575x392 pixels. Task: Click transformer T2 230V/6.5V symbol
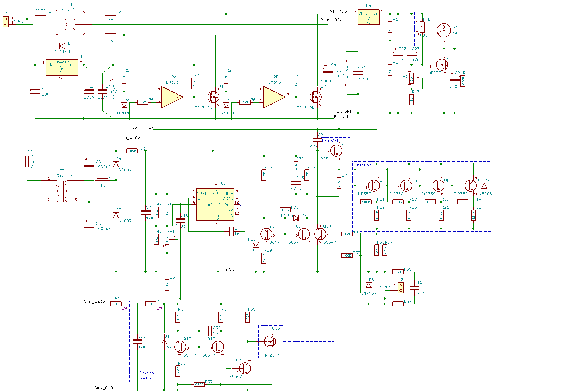point(62,191)
